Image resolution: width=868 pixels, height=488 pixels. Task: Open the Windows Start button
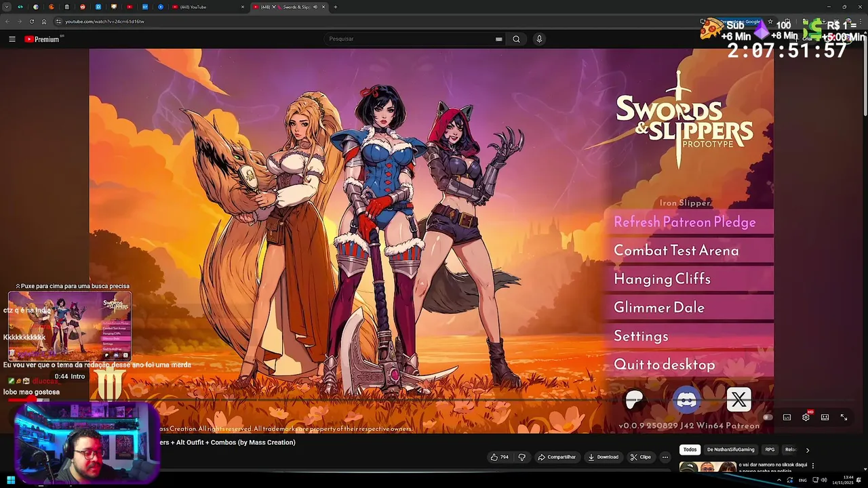(x=12, y=481)
